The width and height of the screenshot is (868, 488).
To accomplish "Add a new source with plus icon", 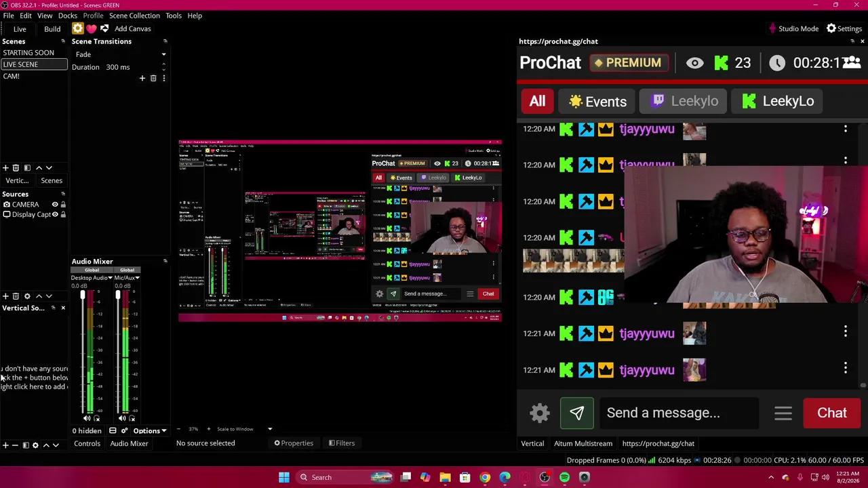I will (5, 296).
